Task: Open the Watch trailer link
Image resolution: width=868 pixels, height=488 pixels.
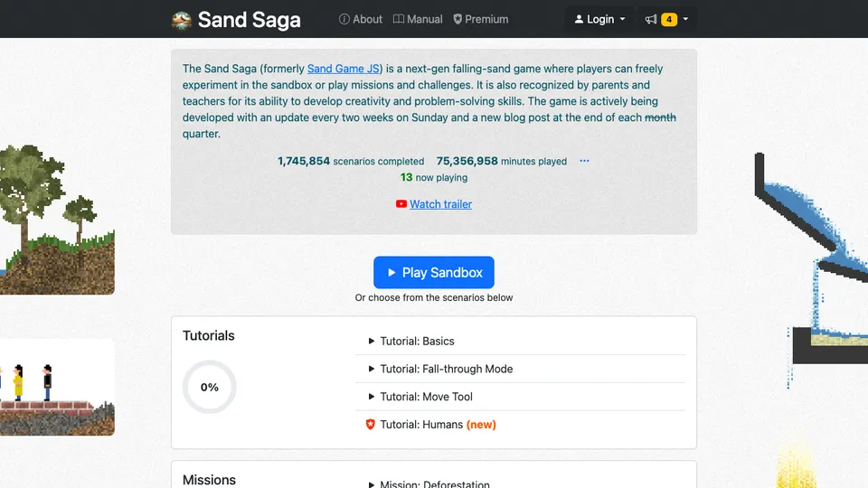Action: click(440, 204)
